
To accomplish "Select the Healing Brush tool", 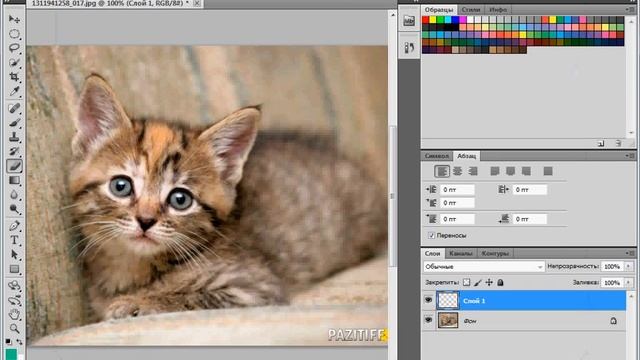I will tap(14, 109).
